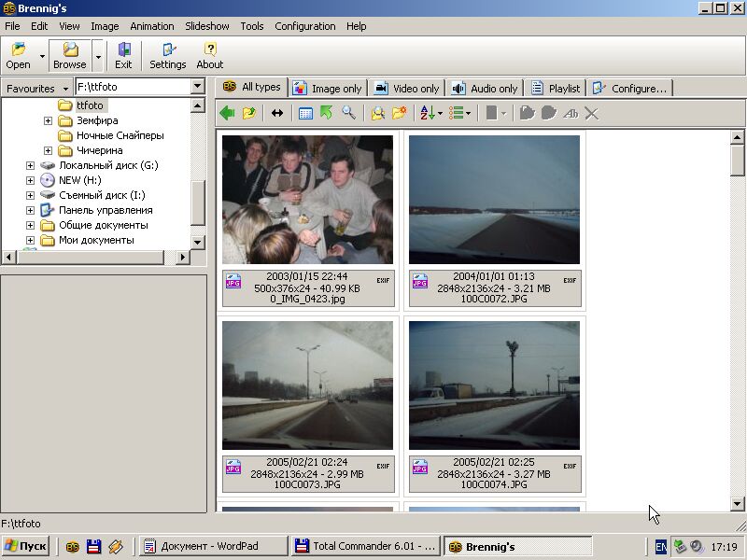Click the green up-left arrow icon
The image size is (747, 560).
point(327,113)
